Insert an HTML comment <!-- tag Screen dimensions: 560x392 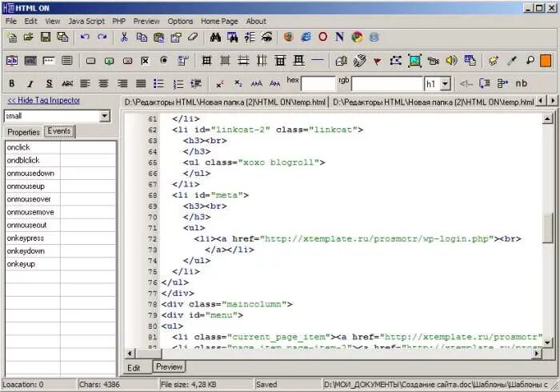pyautogui.click(x=466, y=84)
